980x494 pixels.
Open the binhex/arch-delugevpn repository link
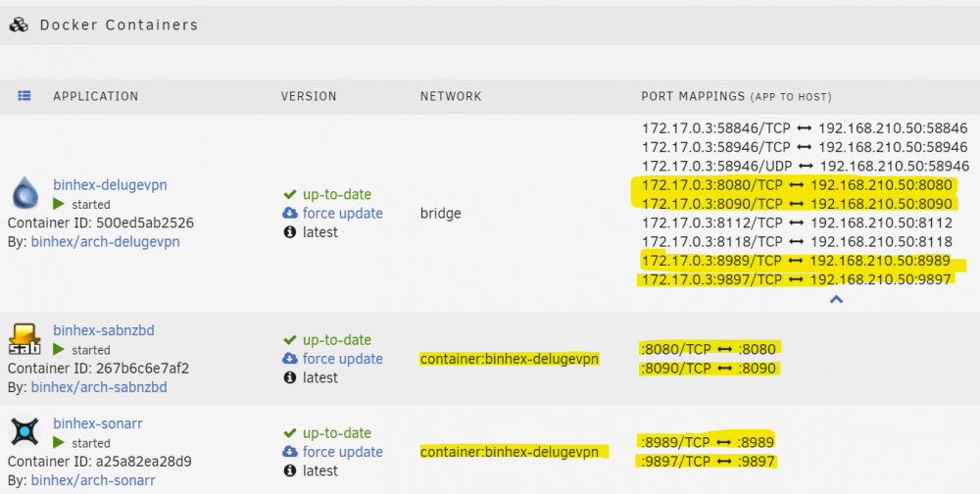coord(106,241)
